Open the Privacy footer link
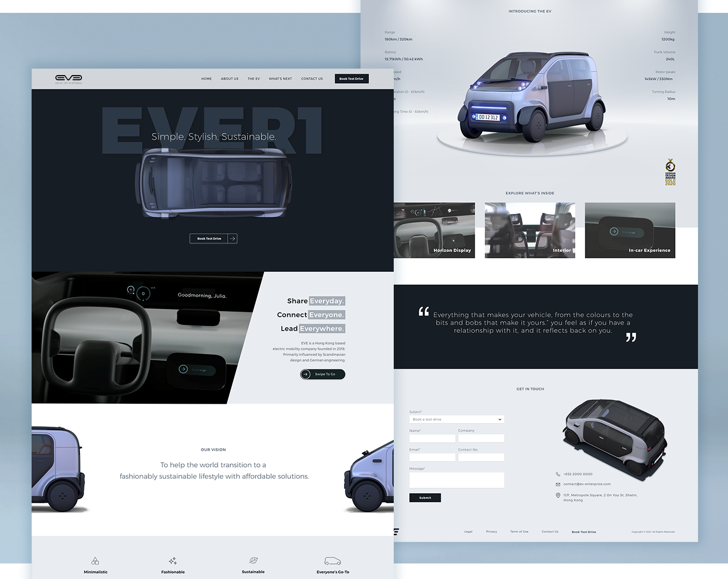This screenshot has width=728, height=579. (x=492, y=532)
